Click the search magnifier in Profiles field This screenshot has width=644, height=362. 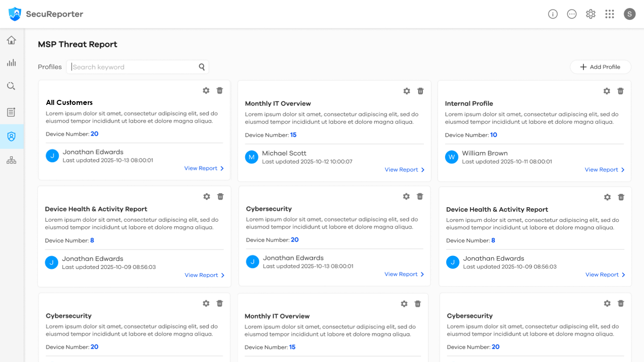click(x=202, y=67)
